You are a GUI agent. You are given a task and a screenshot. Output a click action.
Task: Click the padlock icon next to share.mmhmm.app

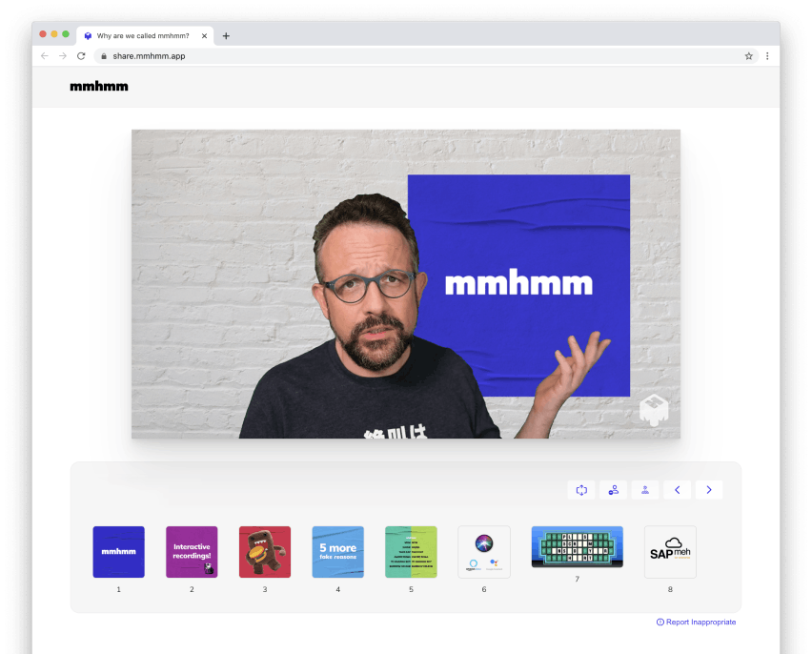[x=103, y=55]
